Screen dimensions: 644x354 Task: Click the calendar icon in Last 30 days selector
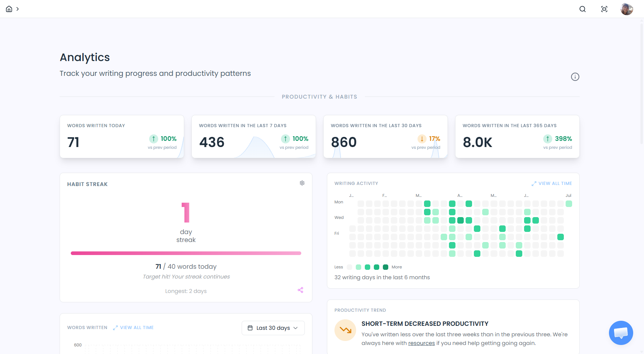(250, 328)
